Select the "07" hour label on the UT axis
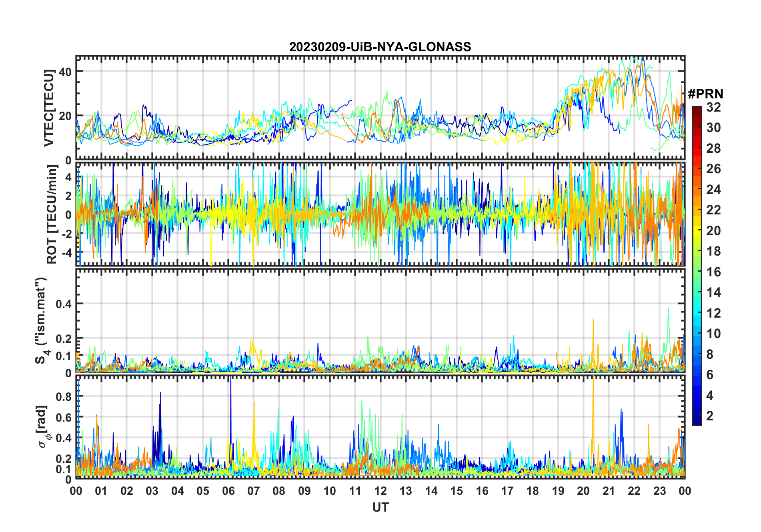The width and height of the screenshot is (761, 532). click(x=254, y=491)
